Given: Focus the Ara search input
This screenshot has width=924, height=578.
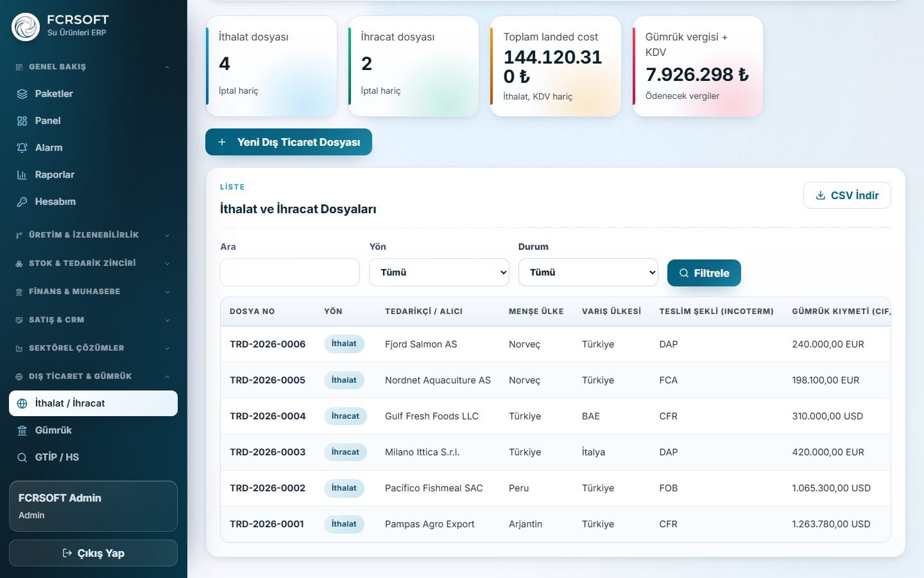Looking at the screenshot, I should point(290,272).
